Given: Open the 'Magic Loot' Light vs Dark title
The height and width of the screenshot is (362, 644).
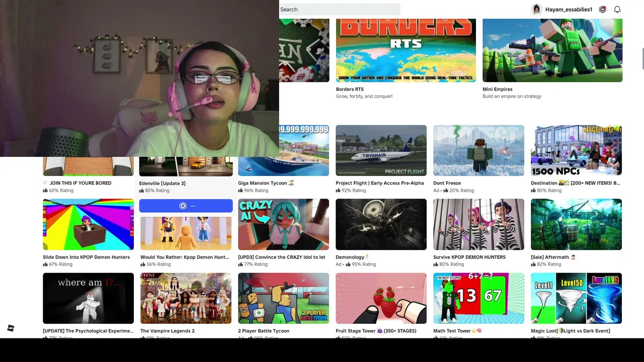Looking at the screenshot, I should (x=571, y=331).
